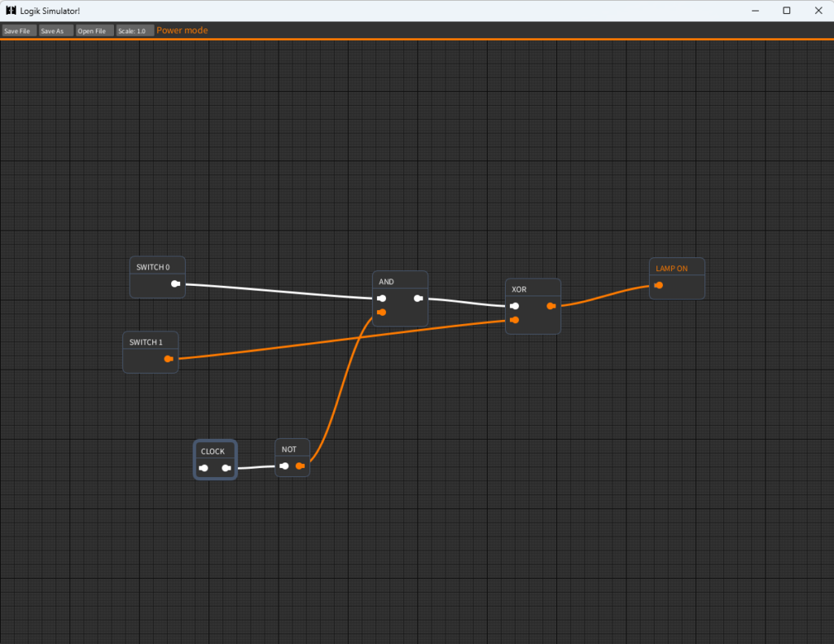The width and height of the screenshot is (834, 644).
Task: Click the Save File button
Action: (17, 31)
